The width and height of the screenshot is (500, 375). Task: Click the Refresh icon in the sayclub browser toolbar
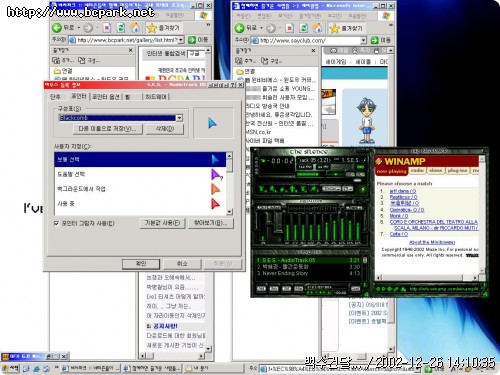[303, 28]
